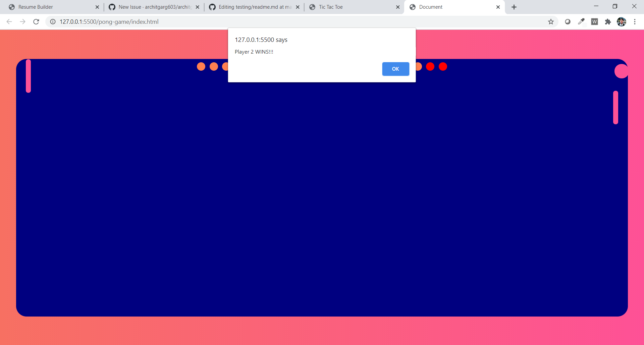The image size is (644, 345).
Task: Reload the pong game page
Action: point(36,21)
